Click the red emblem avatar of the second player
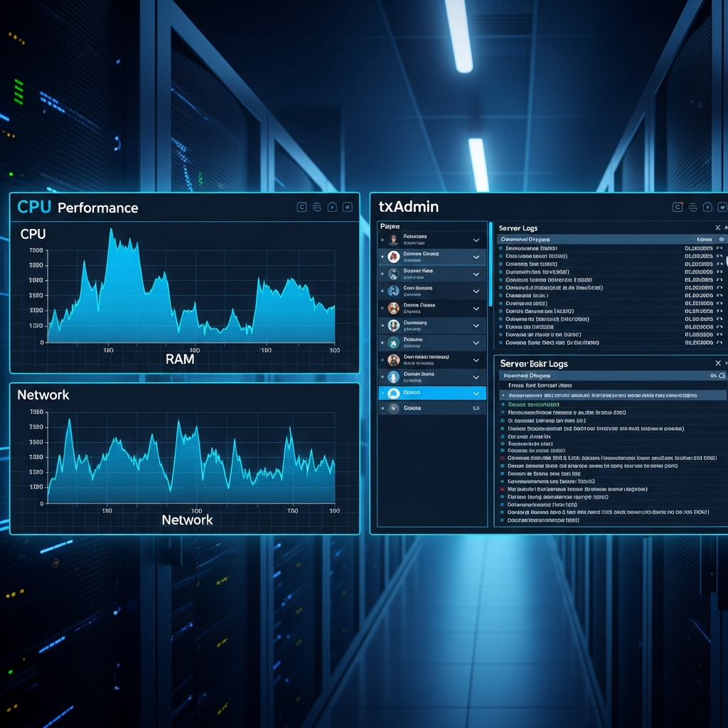728x728 pixels. pos(394,257)
